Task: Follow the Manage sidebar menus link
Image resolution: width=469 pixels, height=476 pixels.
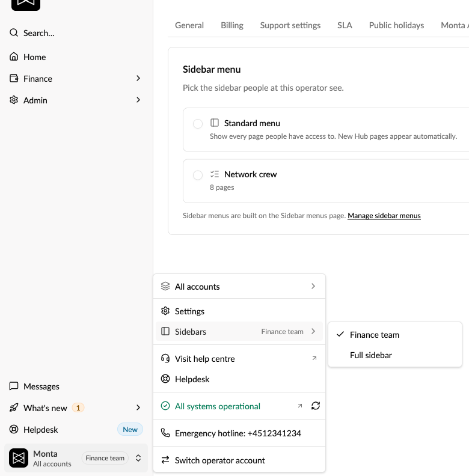Action: click(x=384, y=216)
